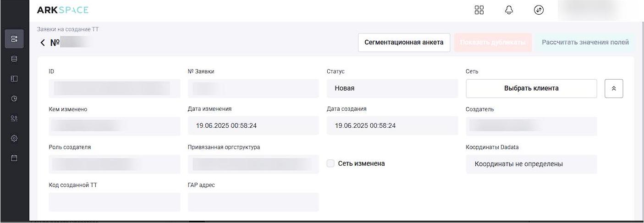Image resolution: width=644 pixels, height=223 pixels.
Task: Click the sync arrows circle icon
Action: (x=539, y=10)
